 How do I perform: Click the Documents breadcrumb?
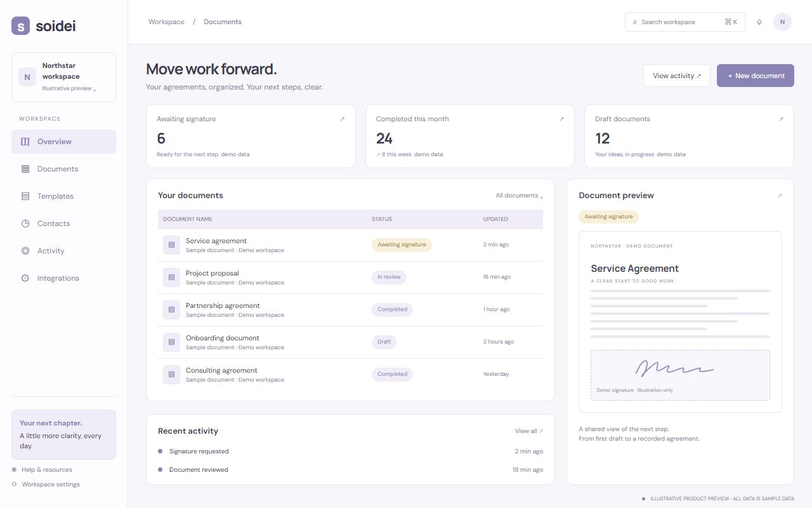click(223, 22)
